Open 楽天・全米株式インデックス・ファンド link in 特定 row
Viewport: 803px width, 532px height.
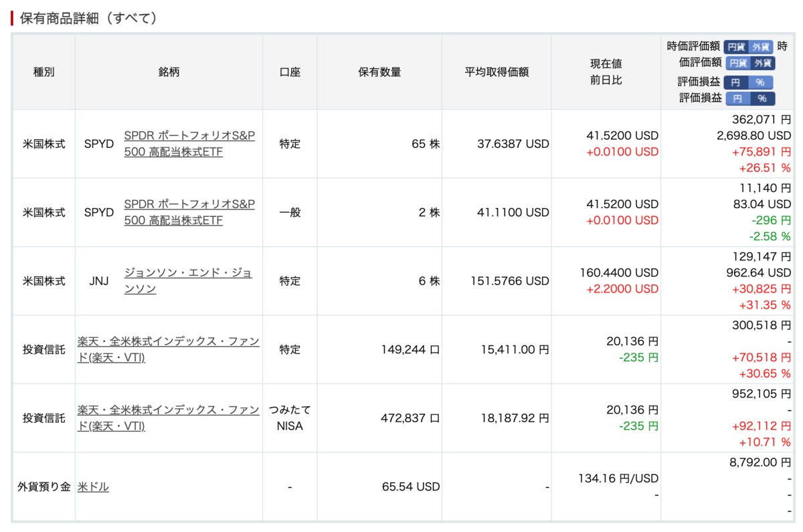[x=169, y=349]
